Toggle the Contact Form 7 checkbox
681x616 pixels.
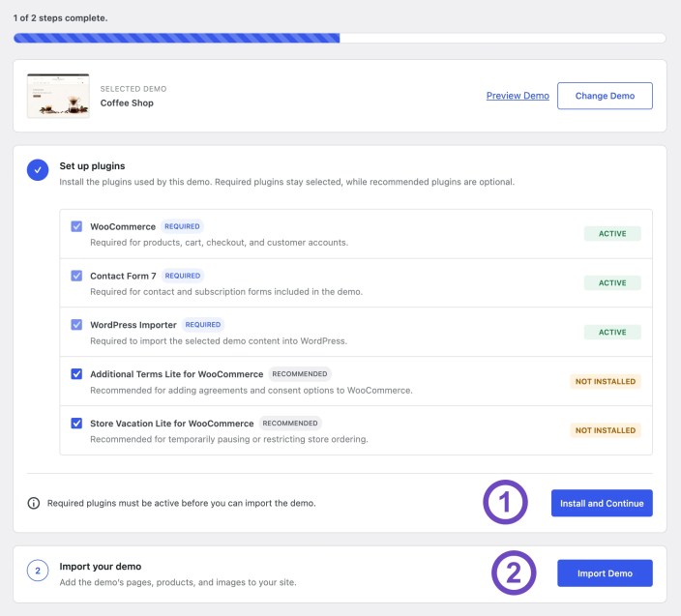(x=76, y=276)
